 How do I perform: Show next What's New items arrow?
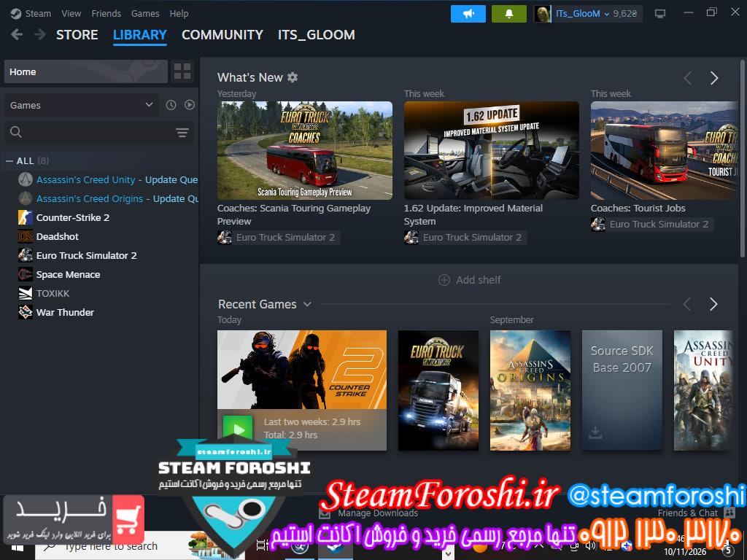[x=713, y=78]
